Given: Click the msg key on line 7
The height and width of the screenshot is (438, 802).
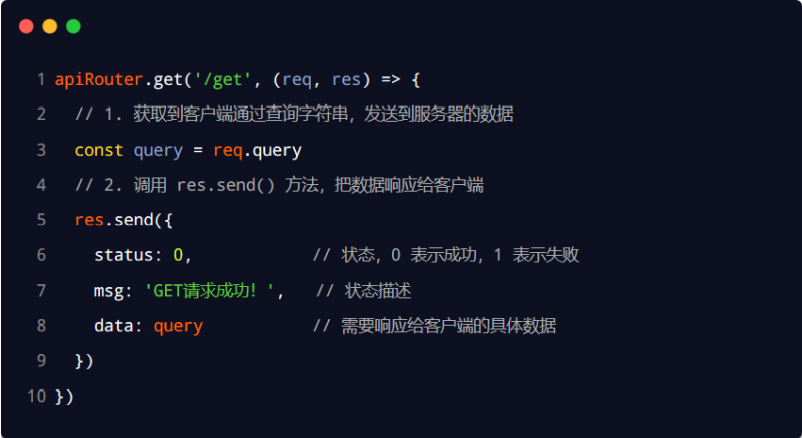Looking at the screenshot, I should [x=109, y=291].
